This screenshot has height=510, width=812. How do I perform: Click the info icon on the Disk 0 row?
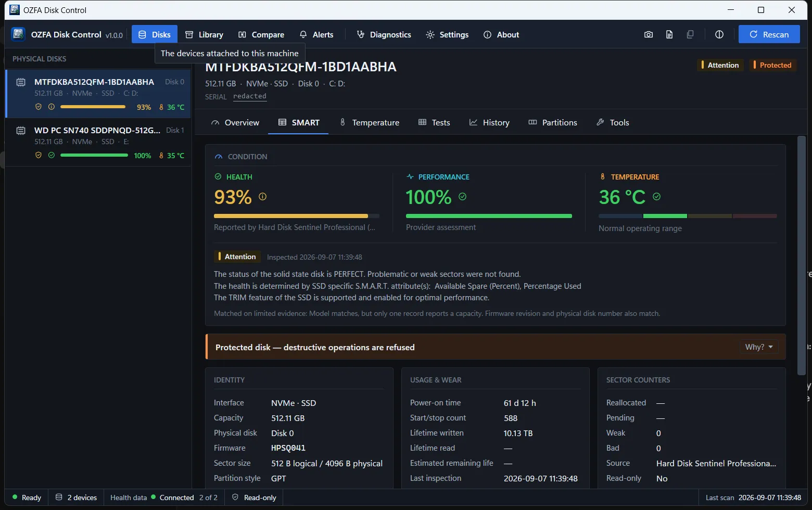(x=51, y=107)
